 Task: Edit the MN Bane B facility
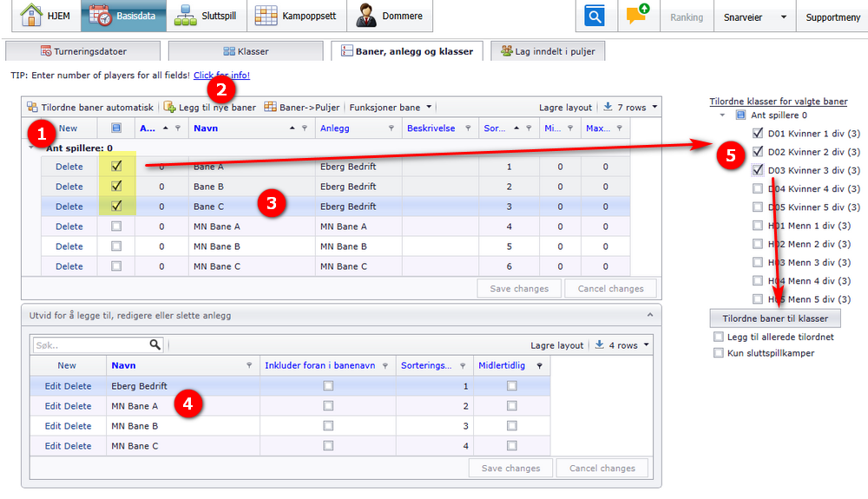[x=53, y=426]
